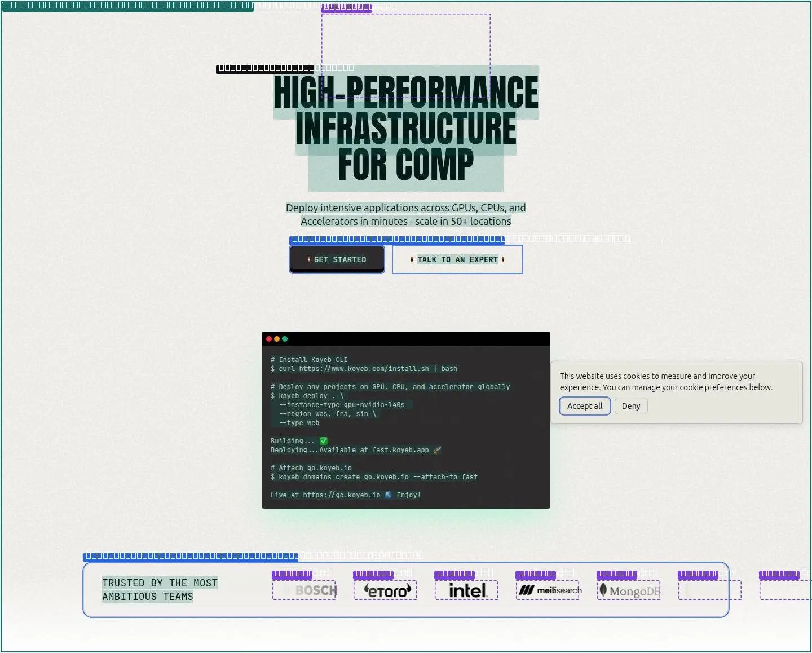The height and width of the screenshot is (653, 812).
Task: Click the 'Building...' terminal output text
Action: tap(293, 441)
